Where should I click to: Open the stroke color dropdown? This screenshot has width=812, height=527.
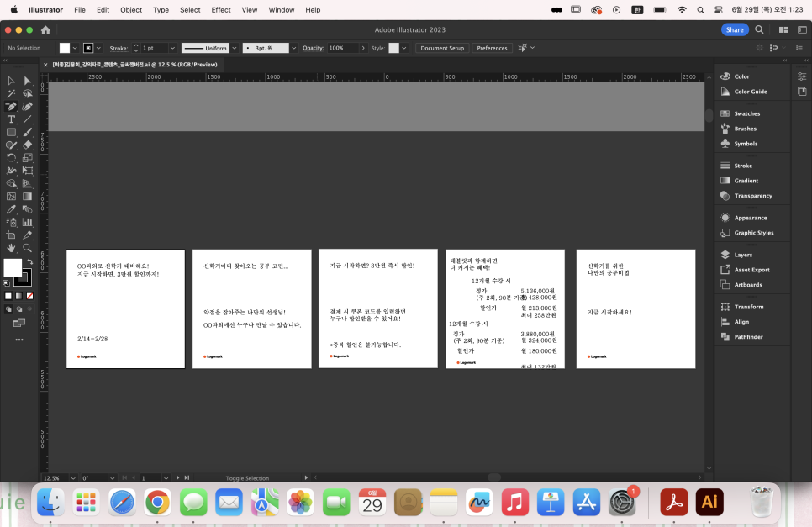[x=98, y=48]
